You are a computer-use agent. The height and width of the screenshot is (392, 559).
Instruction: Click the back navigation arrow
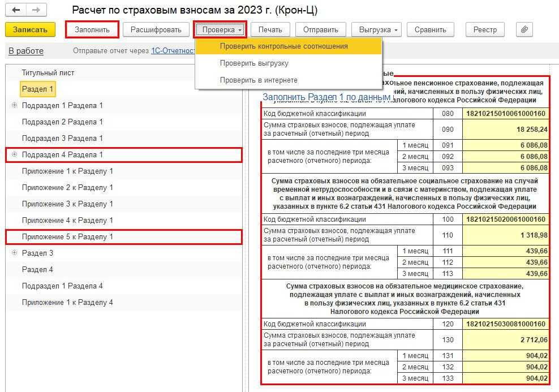tap(16, 10)
